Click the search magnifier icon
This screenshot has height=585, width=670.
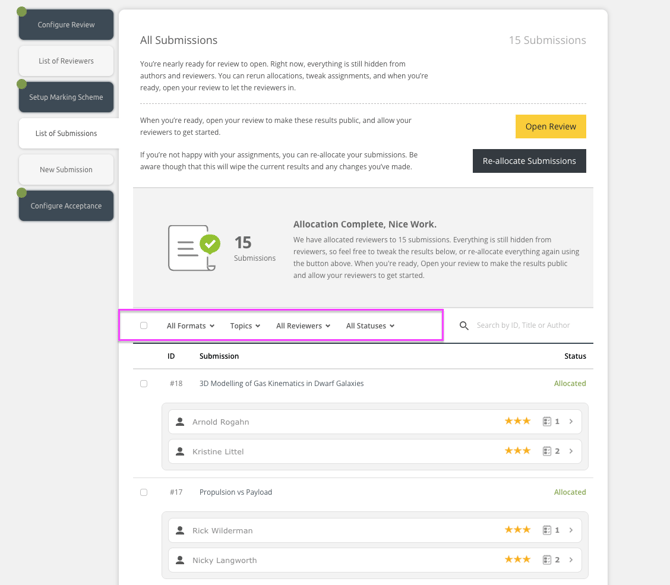point(464,326)
